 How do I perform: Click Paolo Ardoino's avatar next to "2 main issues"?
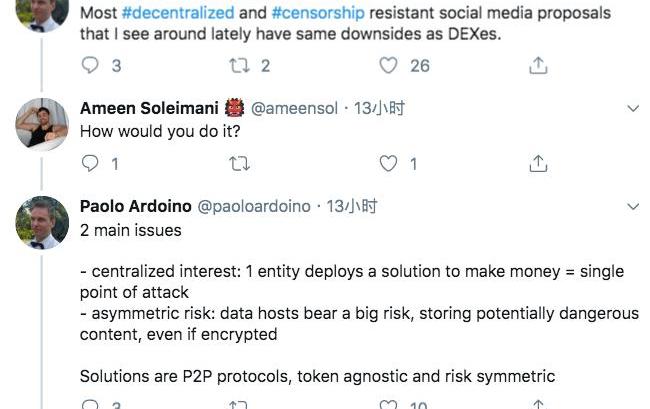click(x=42, y=222)
